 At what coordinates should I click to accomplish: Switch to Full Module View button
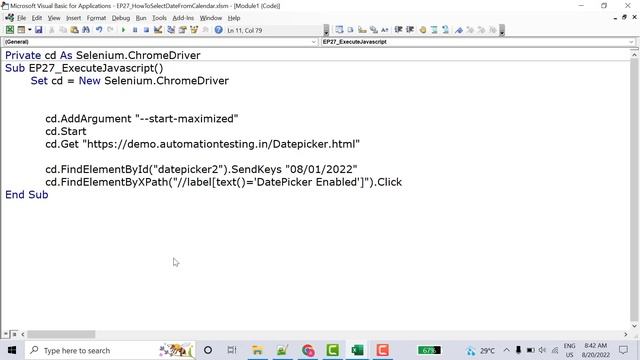[x=13, y=334]
